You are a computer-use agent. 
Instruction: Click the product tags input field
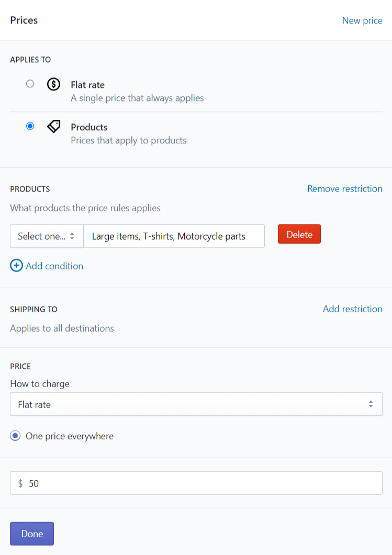[174, 236]
